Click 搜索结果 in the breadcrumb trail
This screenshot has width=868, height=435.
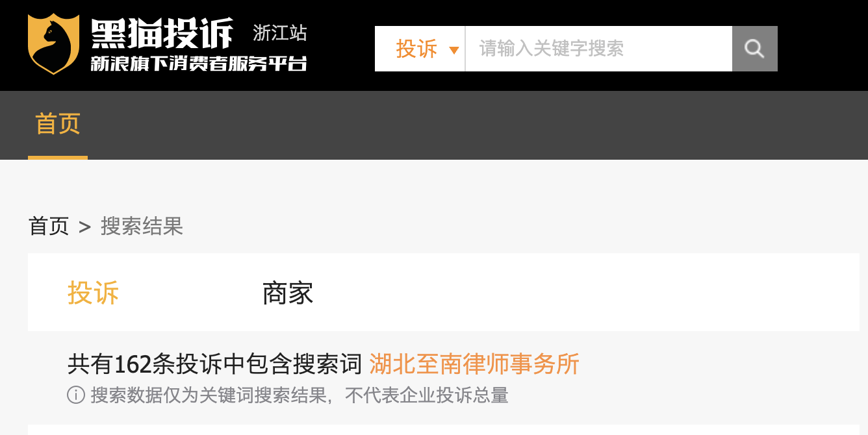pos(142,227)
